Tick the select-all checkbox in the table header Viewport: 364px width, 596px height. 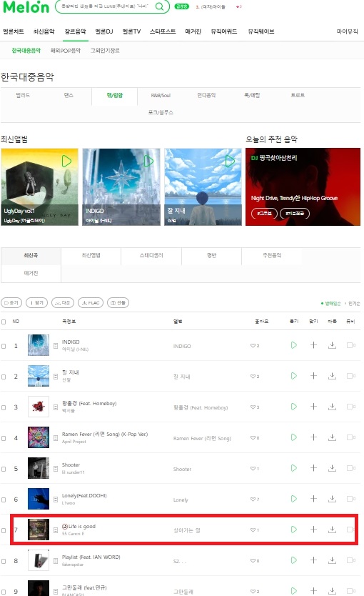click(x=4, y=322)
